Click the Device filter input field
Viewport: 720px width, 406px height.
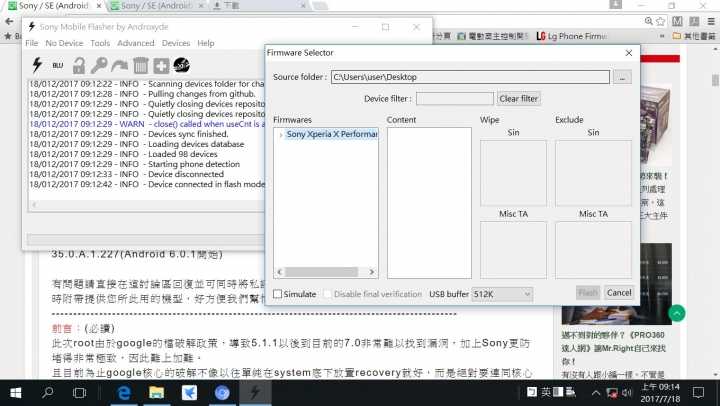tap(455, 98)
